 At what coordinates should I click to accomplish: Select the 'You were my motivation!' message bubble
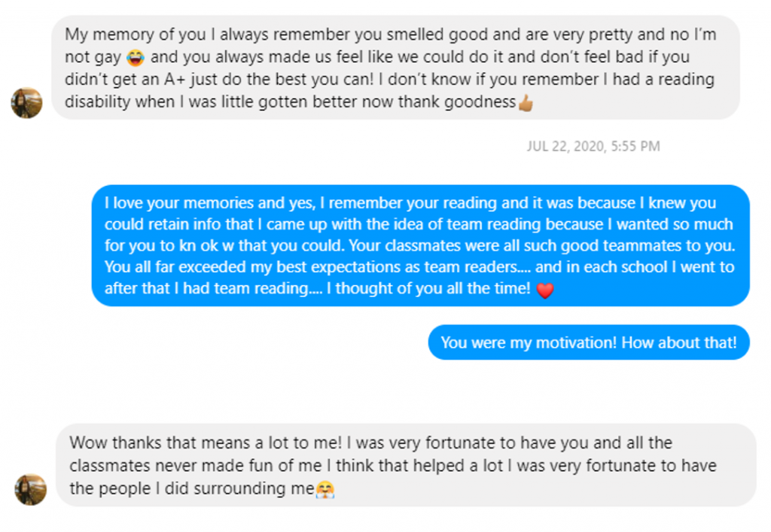(x=588, y=342)
